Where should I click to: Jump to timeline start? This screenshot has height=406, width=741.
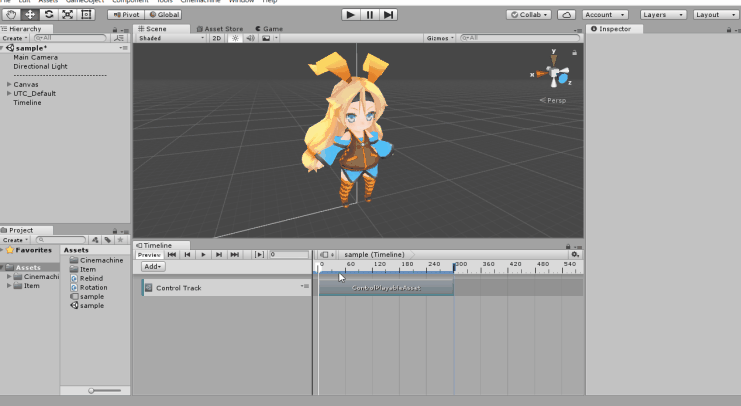click(x=172, y=255)
